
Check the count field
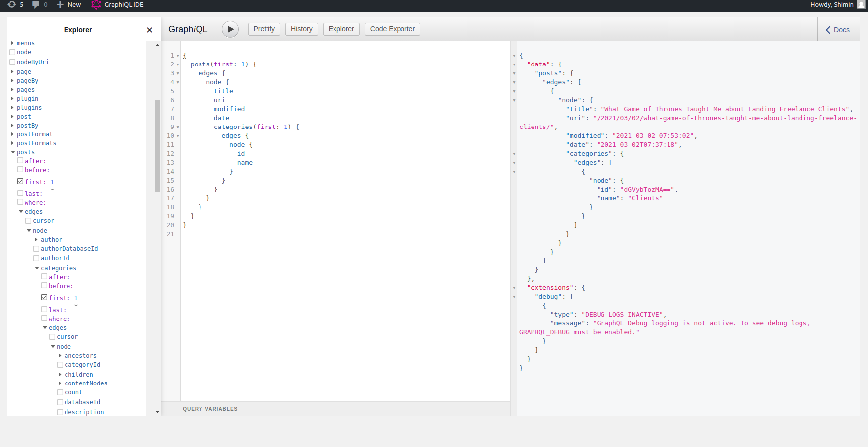(x=60, y=392)
